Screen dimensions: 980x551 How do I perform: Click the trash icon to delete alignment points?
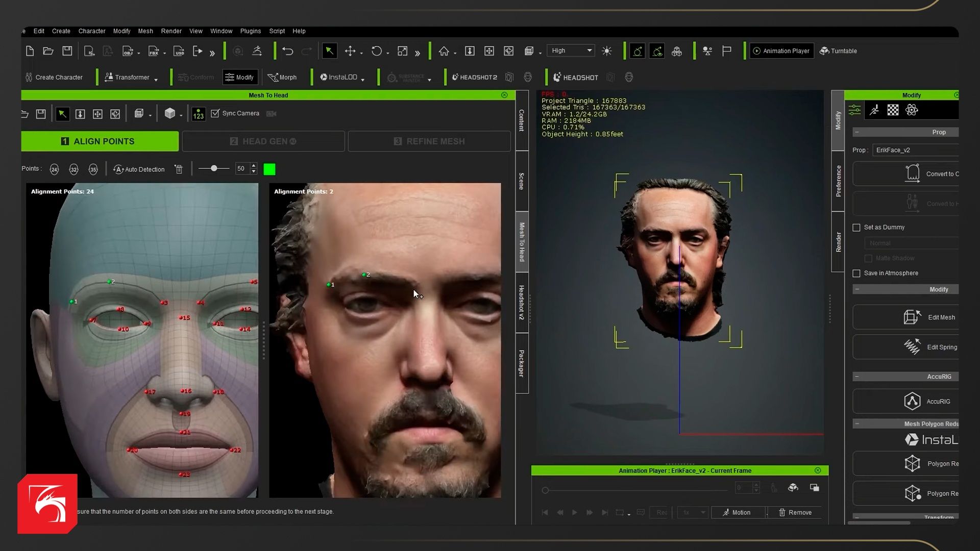179,169
